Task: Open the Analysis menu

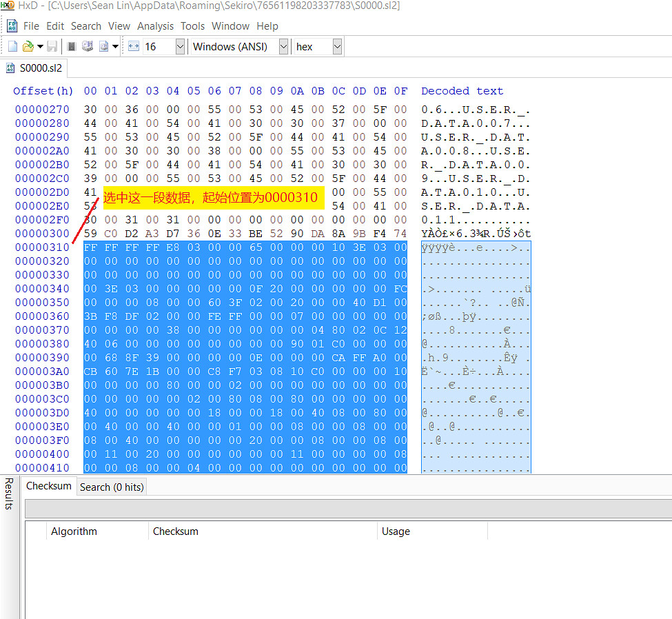Action: (155, 26)
